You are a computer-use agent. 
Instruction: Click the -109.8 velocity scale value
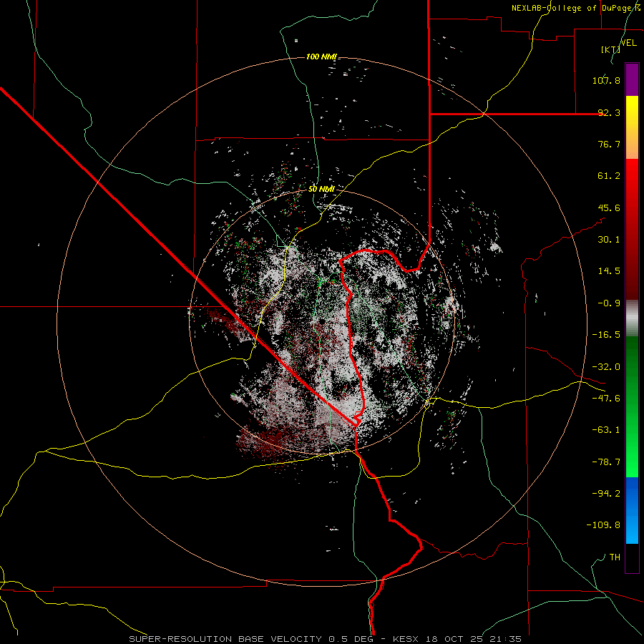603,525
